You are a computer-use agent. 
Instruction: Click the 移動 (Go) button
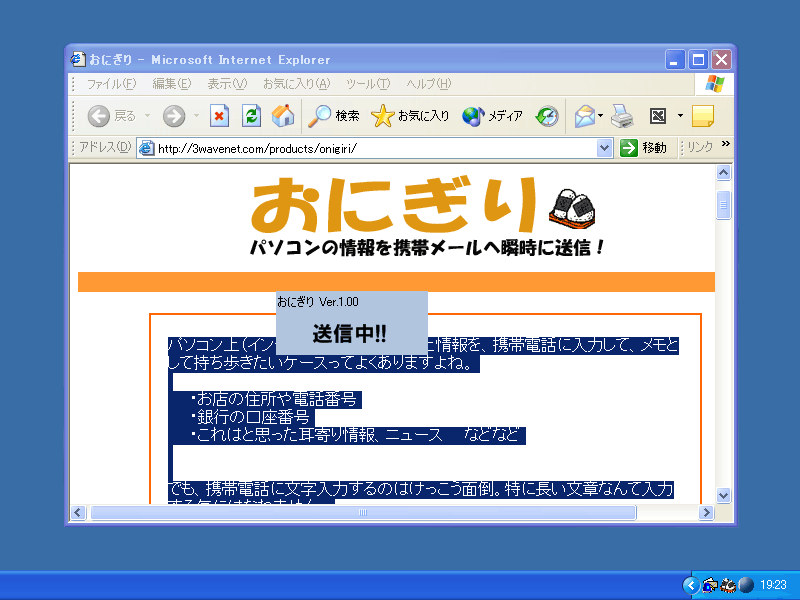pyautogui.click(x=644, y=148)
